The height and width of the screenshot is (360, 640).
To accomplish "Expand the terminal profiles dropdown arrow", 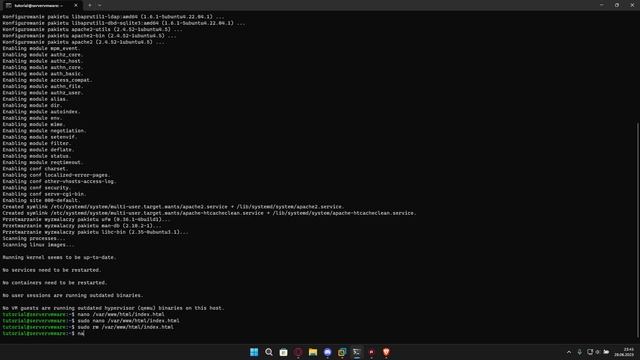I will [x=100, y=5].
